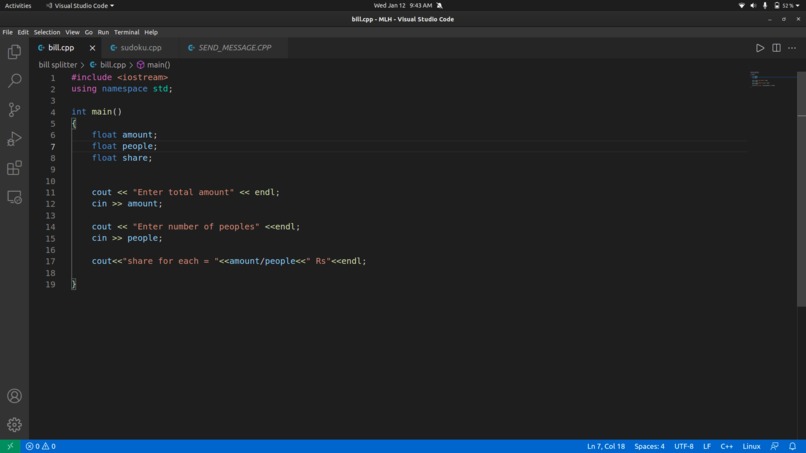This screenshot has width=806, height=453.
Task: Click the "Enter total amount" string
Action: [x=183, y=192]
